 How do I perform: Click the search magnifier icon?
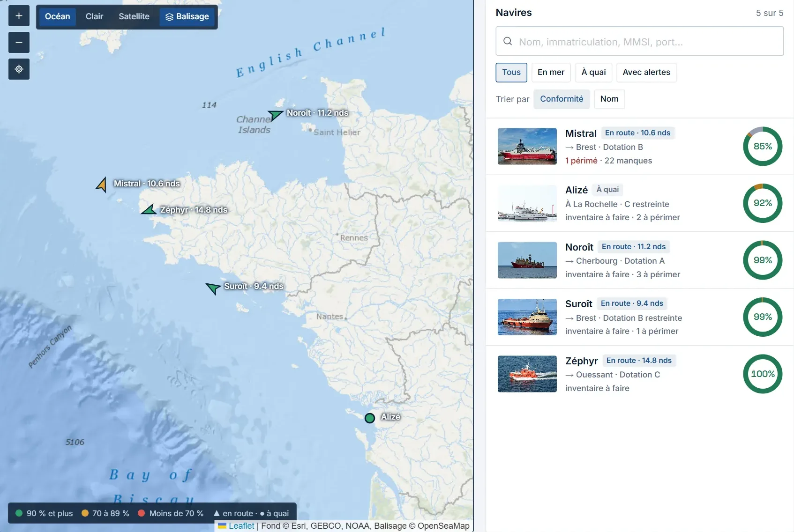508,41
